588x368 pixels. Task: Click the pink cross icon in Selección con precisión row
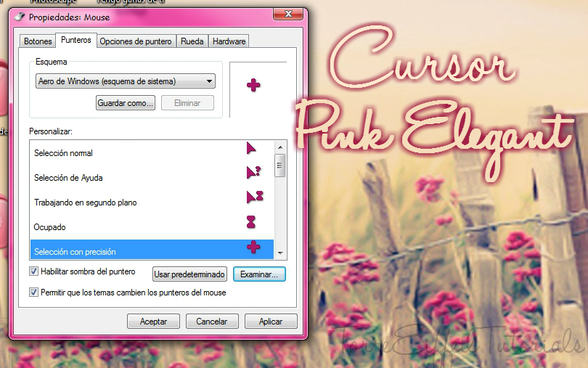pos(253,247)
